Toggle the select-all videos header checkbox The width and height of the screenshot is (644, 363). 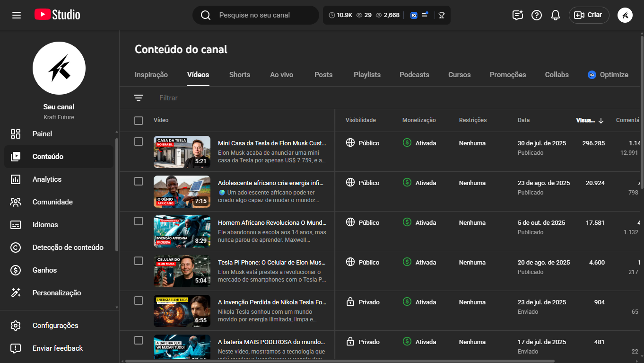tap(139, 121)
